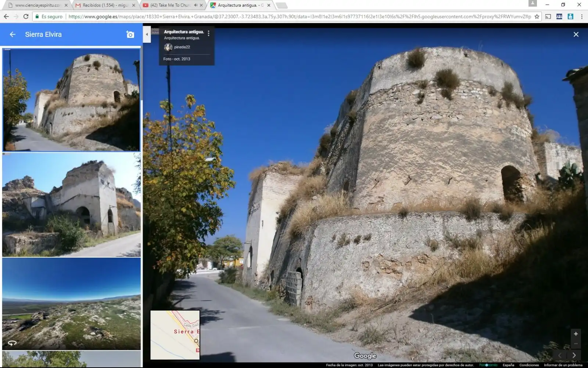This screenshot has width=588, height=368.
Task: Close the cienciayespiritu tab
Action: pyautogui.click(x=66, y=5)
